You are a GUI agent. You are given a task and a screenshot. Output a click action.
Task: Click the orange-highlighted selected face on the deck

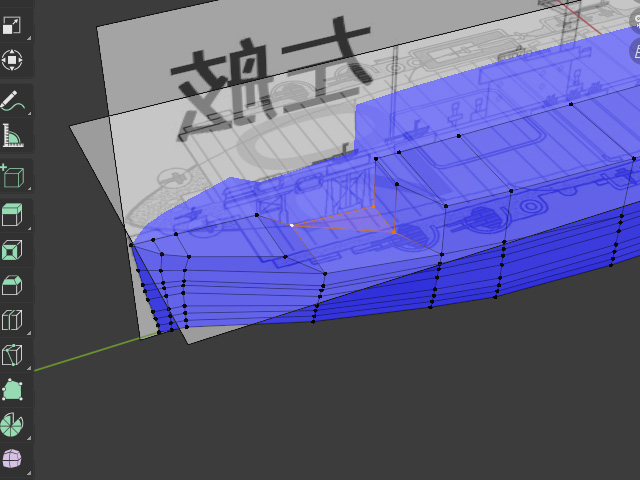pyautogui.click(x=353, y=221)
